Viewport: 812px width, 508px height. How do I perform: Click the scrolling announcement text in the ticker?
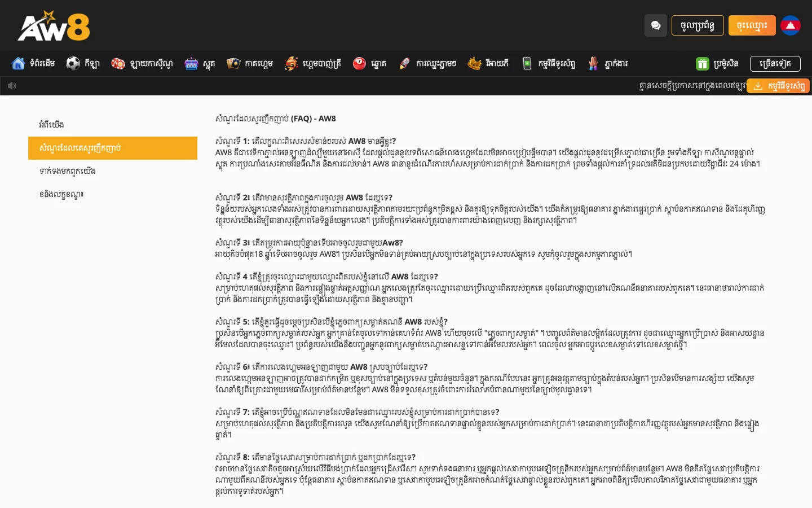692,86
